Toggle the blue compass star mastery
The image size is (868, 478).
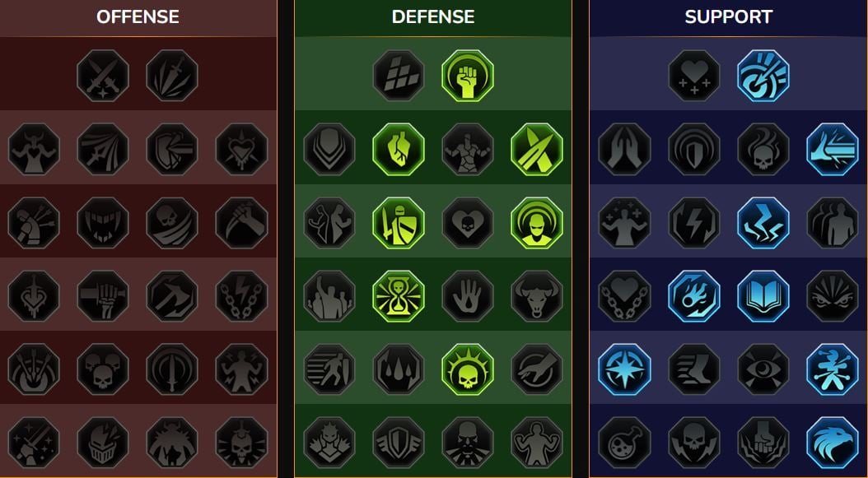tap(625, 369)
